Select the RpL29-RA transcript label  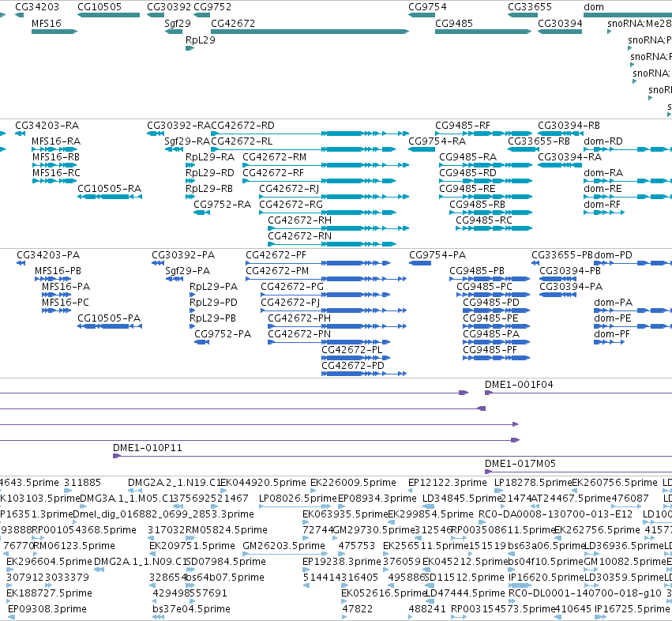tap(210, 157)
